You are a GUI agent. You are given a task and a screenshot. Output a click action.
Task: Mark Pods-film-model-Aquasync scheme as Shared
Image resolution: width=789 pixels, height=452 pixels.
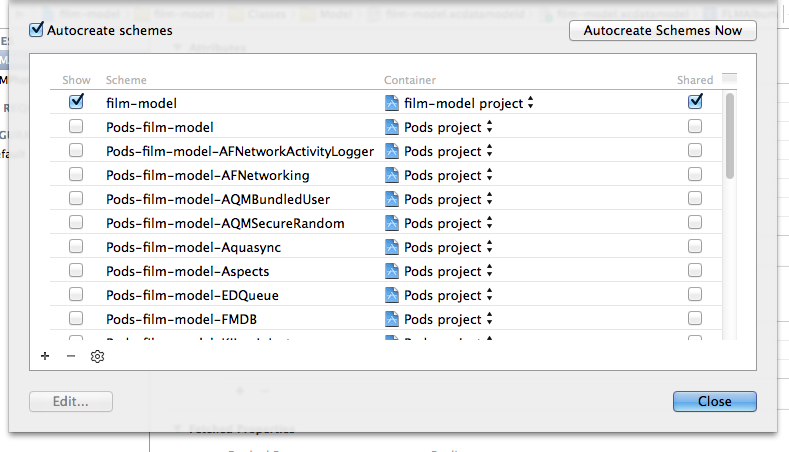[x=695, y=246]
